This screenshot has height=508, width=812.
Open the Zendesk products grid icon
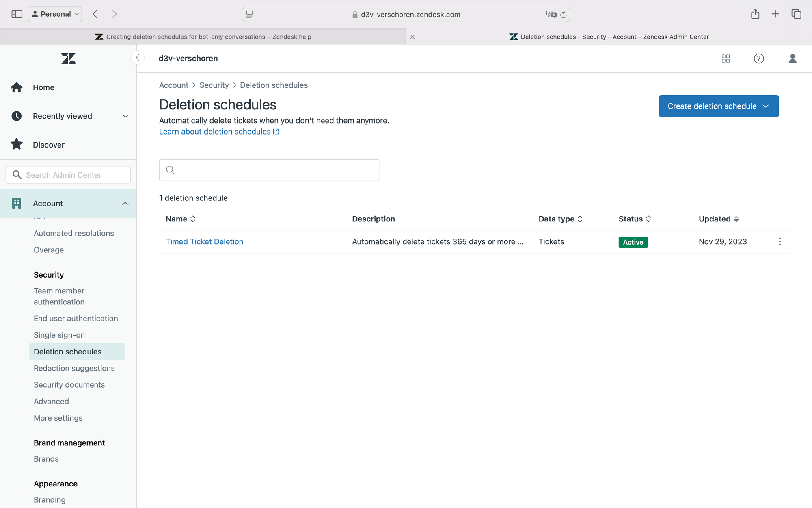point(726,59)
